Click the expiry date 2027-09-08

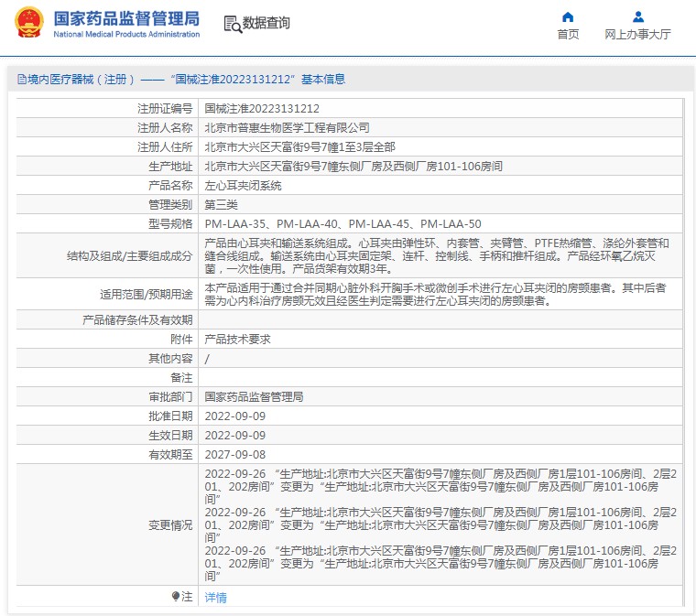click(x=234, y=455)
